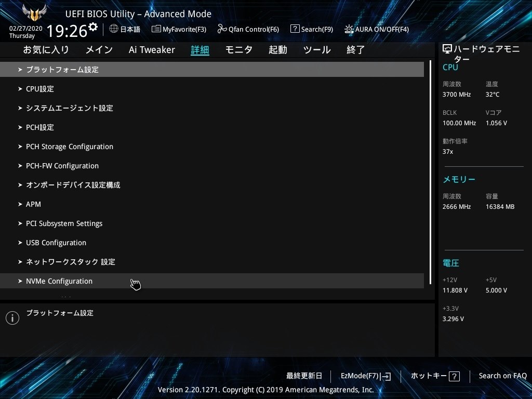Expand オンボードデバイス設定構成 arrow

tap(20, 185)
